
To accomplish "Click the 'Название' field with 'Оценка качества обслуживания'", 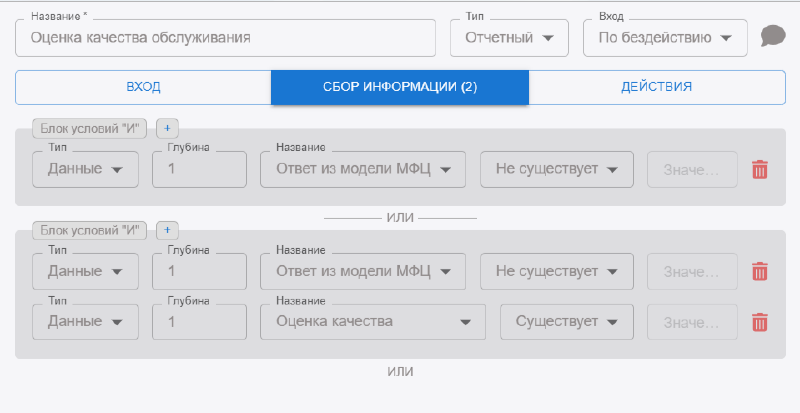I will [x=225, y=38].
